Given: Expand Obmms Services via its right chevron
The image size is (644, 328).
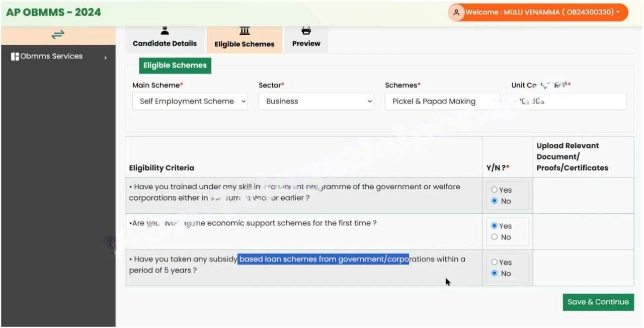Looking at the screenshot, I should pyautogui.click(x=106, y=57).
